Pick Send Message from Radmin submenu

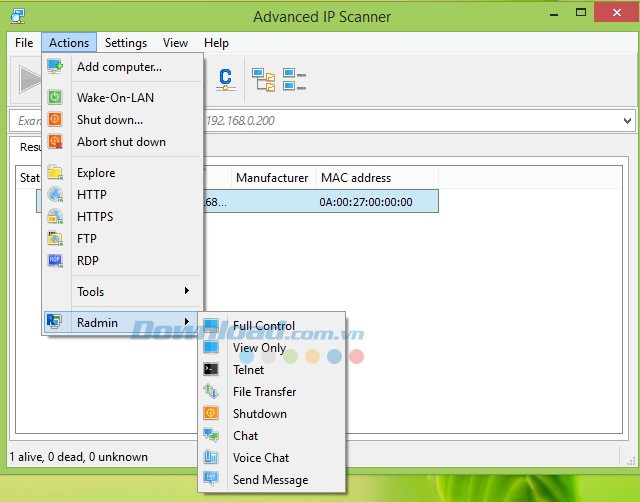[270, 480]
